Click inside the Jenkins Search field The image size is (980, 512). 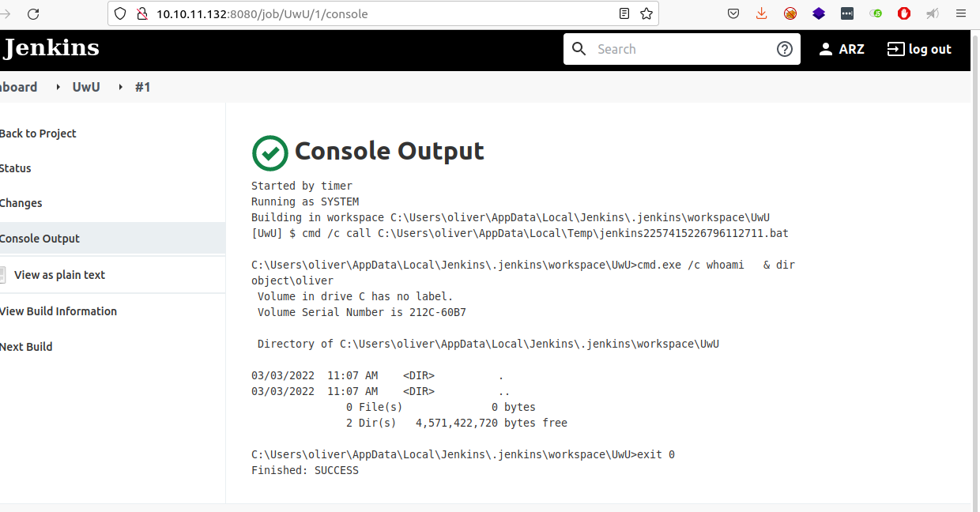coord(682,49)
